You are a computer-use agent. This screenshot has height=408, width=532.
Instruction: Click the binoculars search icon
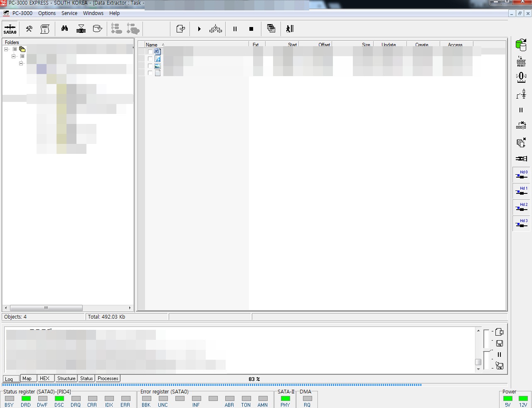pos(64,29)
